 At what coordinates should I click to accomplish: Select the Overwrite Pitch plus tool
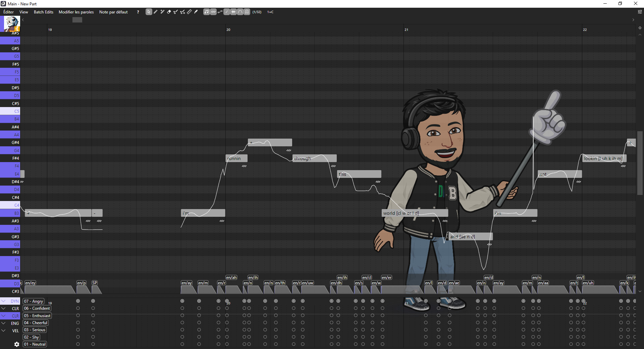pyautogui.click(x=182, y=12)
